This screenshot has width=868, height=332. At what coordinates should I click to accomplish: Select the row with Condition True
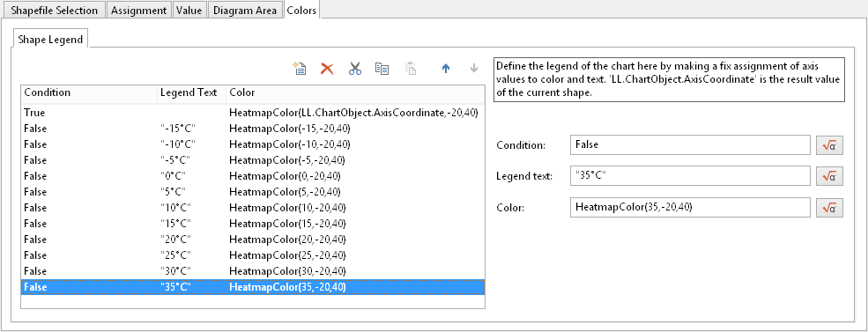[x=253, y=113]
